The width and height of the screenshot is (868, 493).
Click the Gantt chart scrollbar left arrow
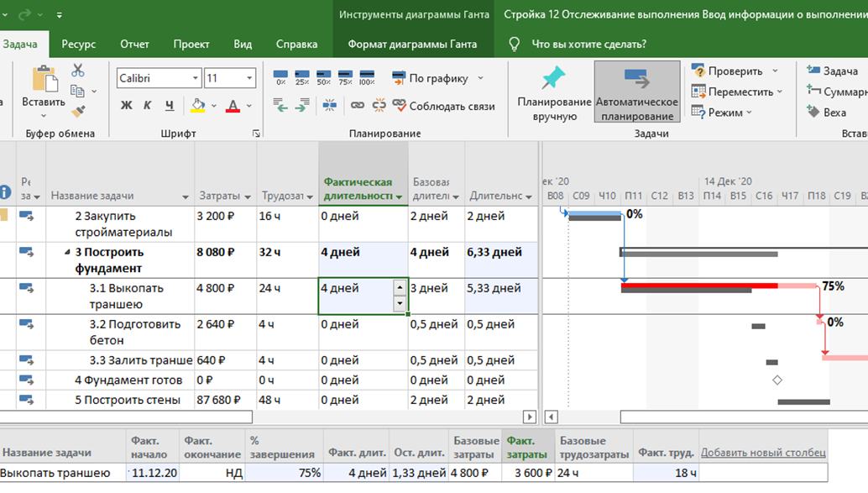pos(551,417)
